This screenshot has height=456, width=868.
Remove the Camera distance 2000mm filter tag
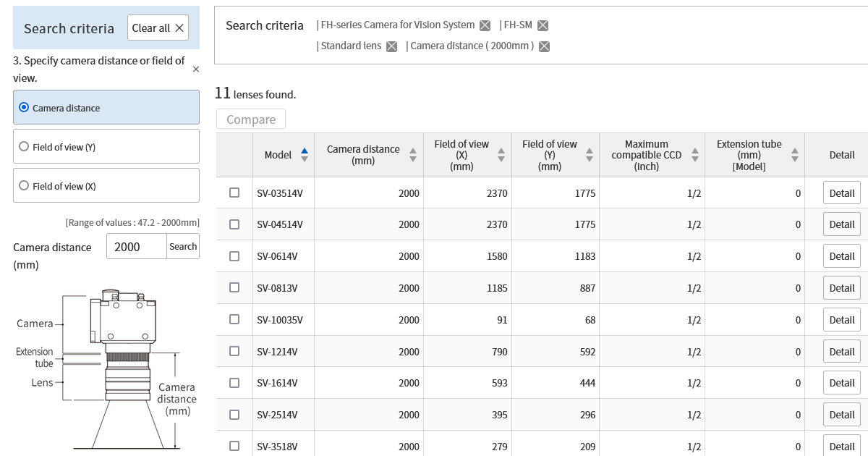click(x=544, y=46)
